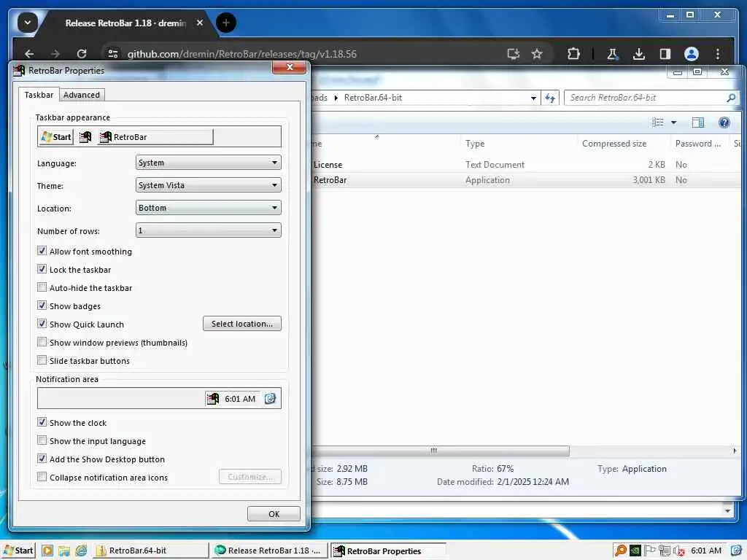Viewport: 747px width, 560px height.
Task: Bookmark this page with star icon
Action: 537,54
